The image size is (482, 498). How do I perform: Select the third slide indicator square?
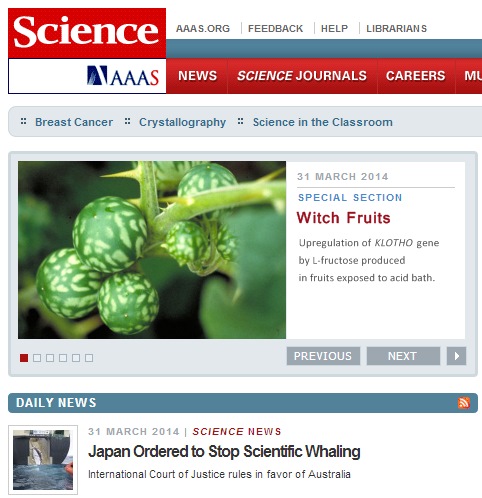[50, 358]
